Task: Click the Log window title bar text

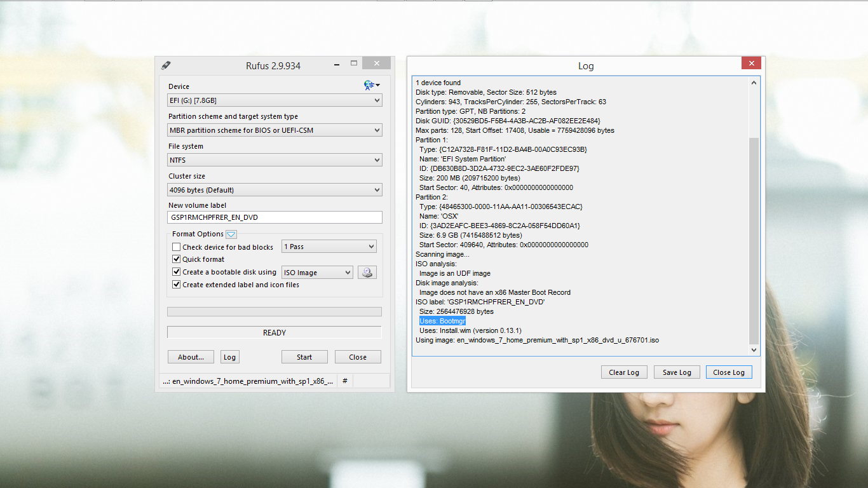Action: click(x=586, y=65)
